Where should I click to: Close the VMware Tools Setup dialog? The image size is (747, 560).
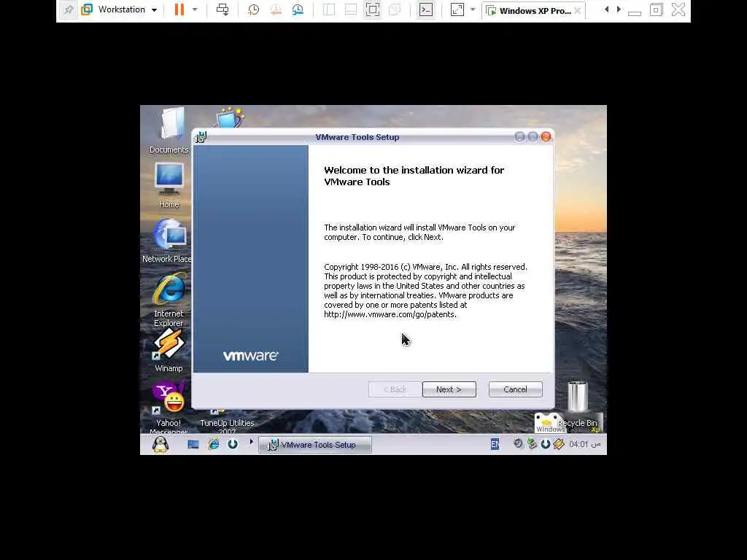[546, 137]
